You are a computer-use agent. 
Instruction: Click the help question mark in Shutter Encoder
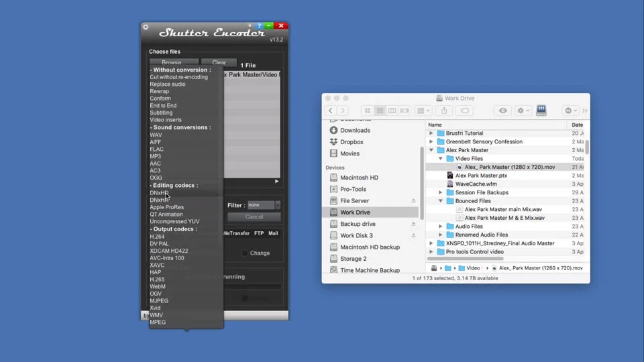pyautogui.click(x=259, y=25)
